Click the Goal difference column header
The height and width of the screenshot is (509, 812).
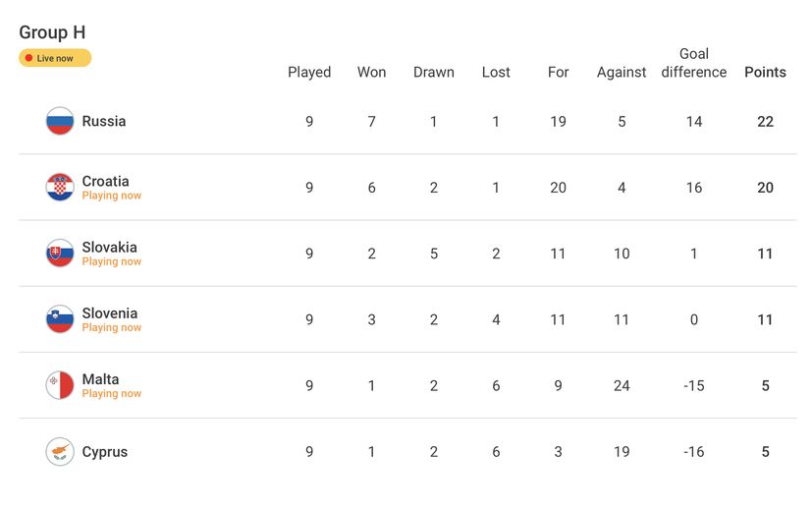(694, 63)
